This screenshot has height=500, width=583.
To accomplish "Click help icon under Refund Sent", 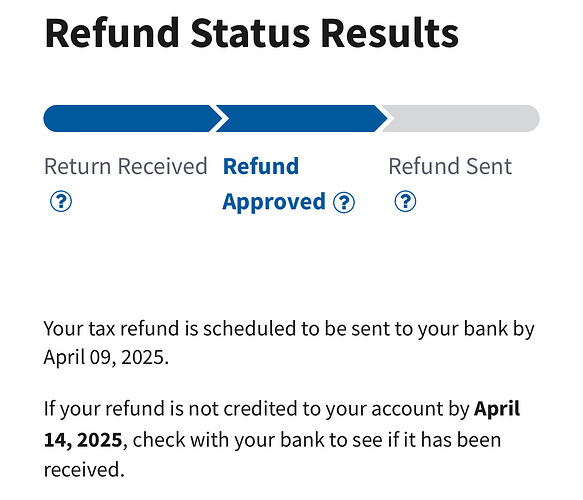I will [x=405, y=201].
